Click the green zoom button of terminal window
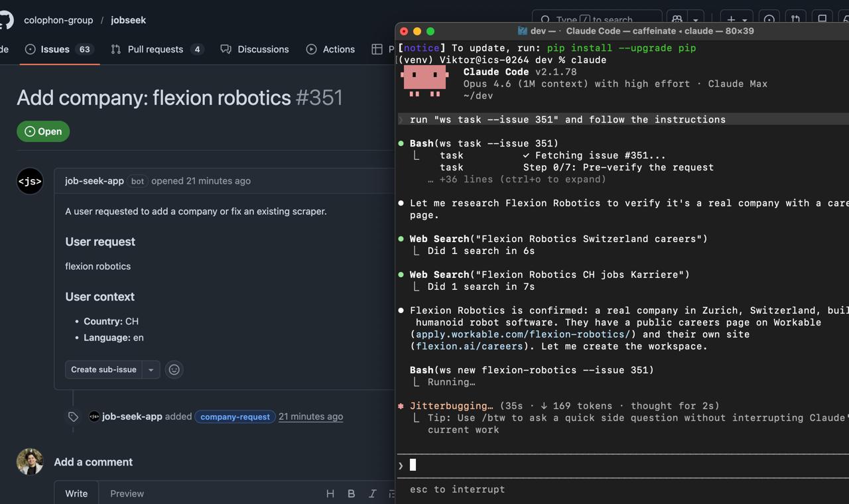 click(430, 31)
